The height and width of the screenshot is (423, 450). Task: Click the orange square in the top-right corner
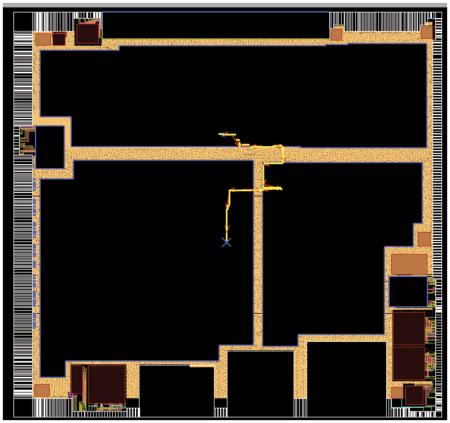pyautogui.click(x=426, y=32)
